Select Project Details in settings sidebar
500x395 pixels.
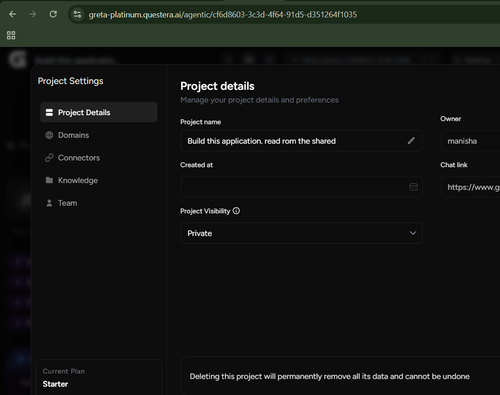click(x=99, y=112)
